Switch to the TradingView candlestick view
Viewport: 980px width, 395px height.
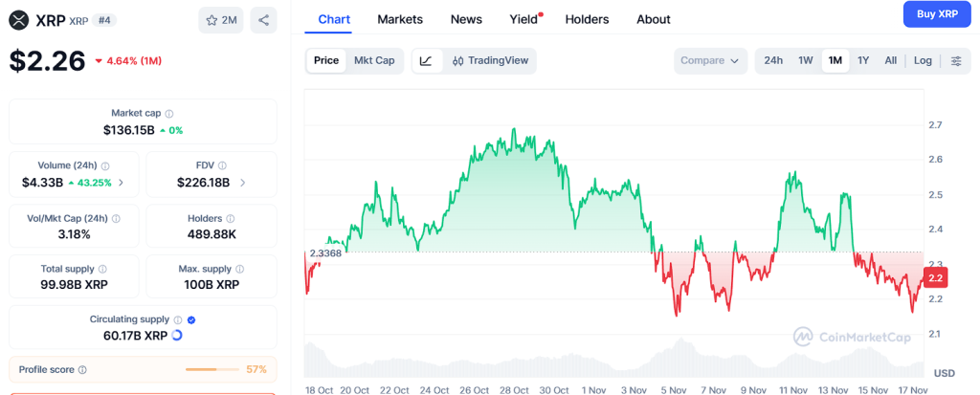pos(489,60)
